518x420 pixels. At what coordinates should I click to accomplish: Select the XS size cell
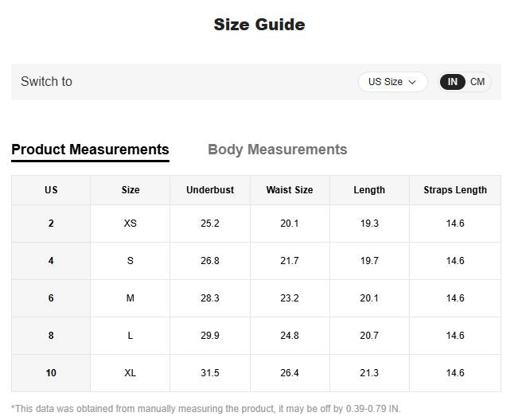pyautogui.click(x=130, y=224)
